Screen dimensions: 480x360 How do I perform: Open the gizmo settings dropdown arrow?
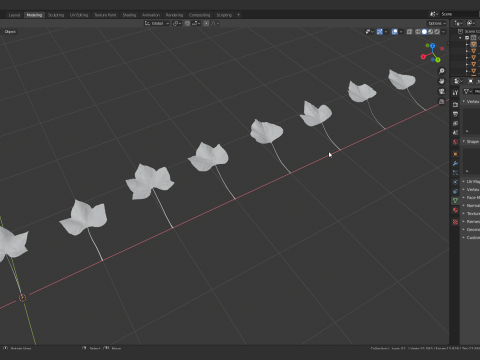click(x=386, y=32)
